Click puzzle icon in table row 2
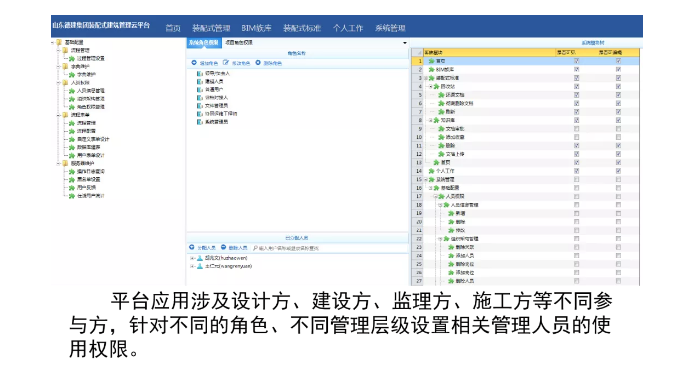 point(431,70)
